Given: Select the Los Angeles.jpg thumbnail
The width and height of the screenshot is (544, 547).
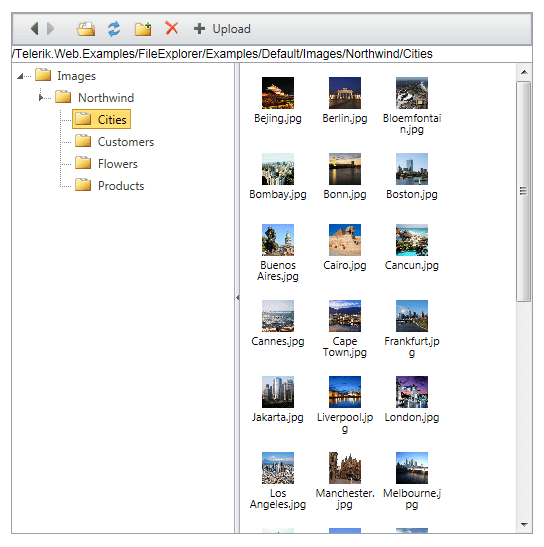Looking at the screenshot, I should click(x=278, y=468).
